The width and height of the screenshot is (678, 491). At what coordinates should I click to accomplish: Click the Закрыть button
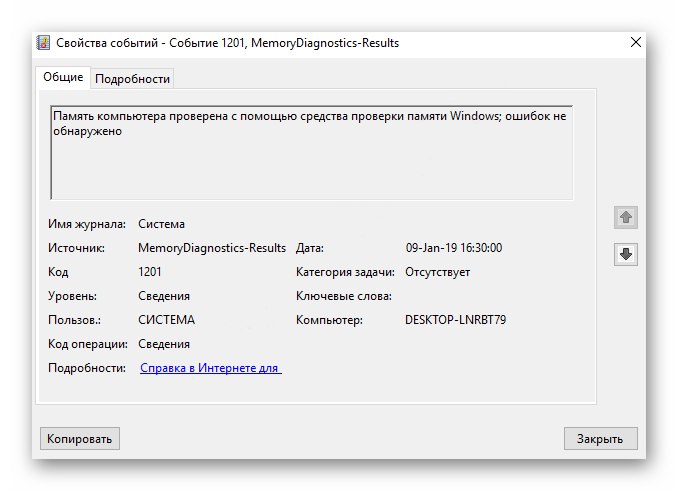coord(600,439)
